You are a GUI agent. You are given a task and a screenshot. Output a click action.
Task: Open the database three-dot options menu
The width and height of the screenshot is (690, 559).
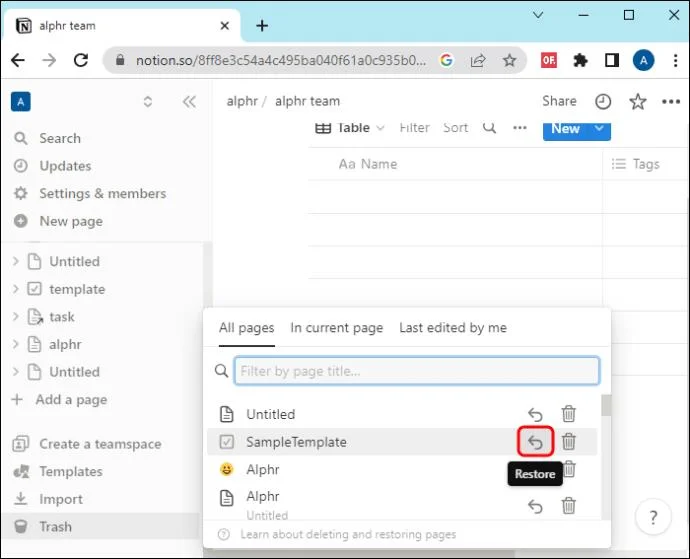520,128
